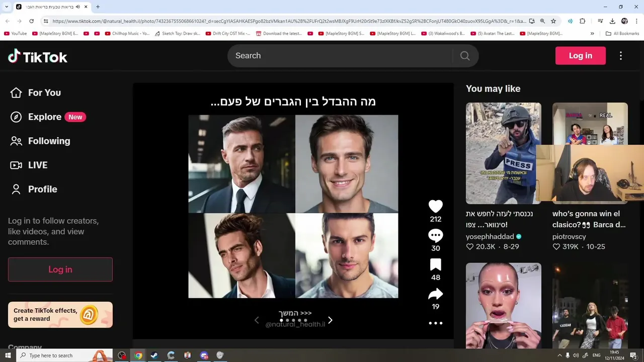Bookmark this tab with the star icon

[x=553, y=21]
